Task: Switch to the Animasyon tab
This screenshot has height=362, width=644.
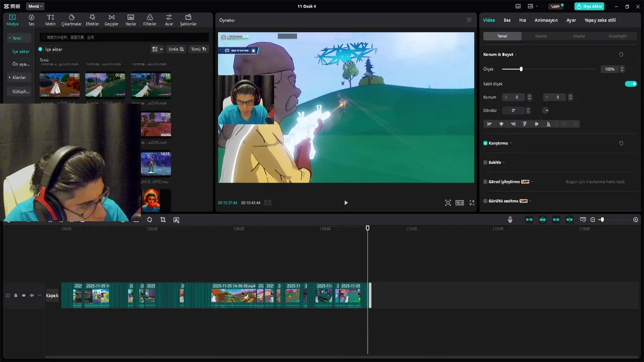Action: pyautogui.click(x=546, y=20)
